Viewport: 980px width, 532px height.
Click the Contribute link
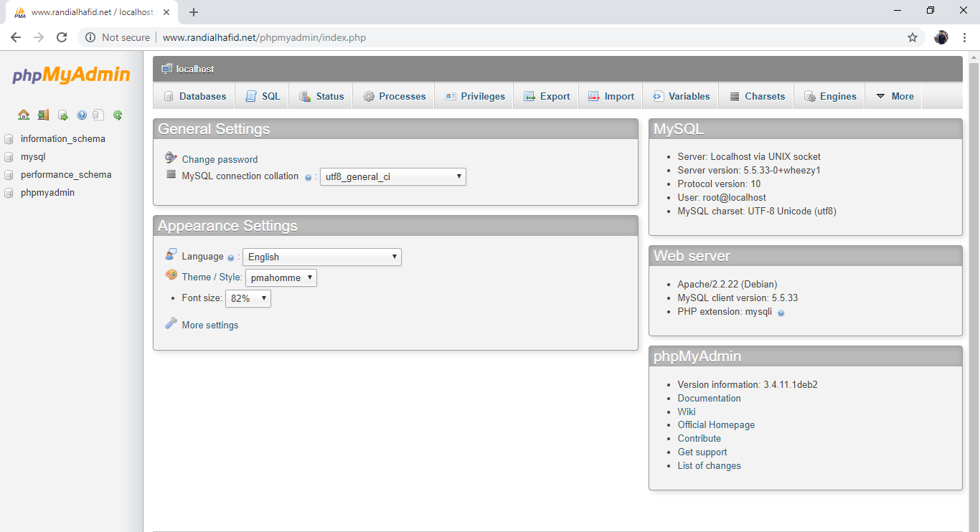click(699, 438)
